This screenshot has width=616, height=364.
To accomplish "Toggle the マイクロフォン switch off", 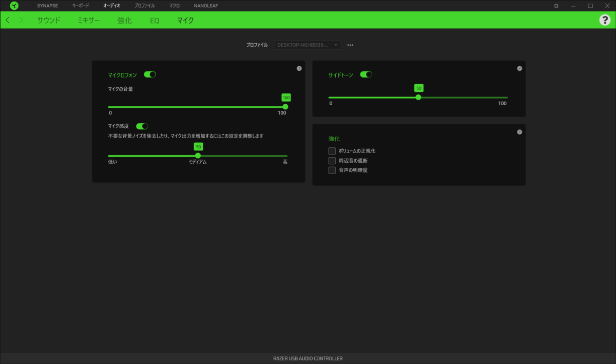I will pyautogui.click(x=150, y=74).
